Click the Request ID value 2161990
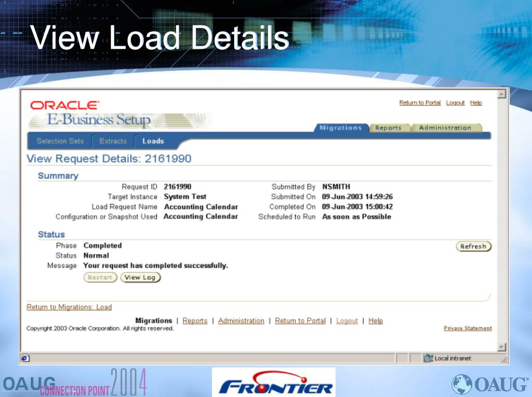 (178, 187)
